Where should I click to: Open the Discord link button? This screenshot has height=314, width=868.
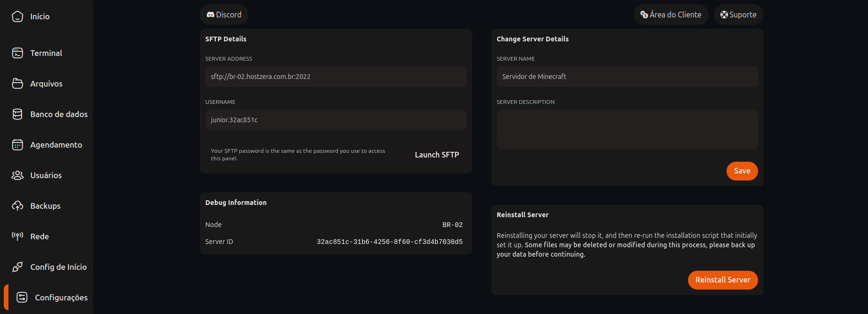[x=224, y=15]
